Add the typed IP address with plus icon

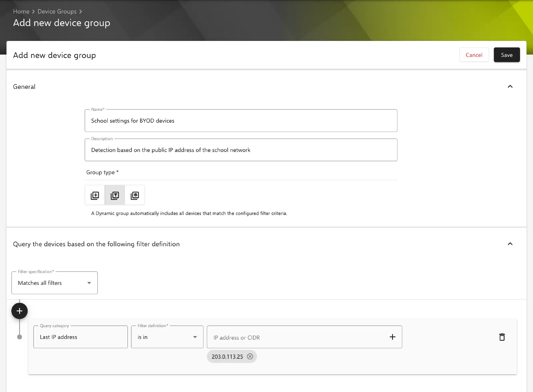coord(392,337)
